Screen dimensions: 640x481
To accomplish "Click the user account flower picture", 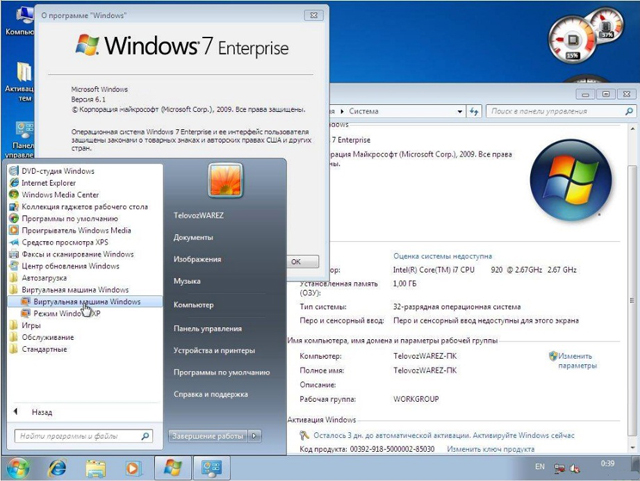I will (x=225, y=180).
